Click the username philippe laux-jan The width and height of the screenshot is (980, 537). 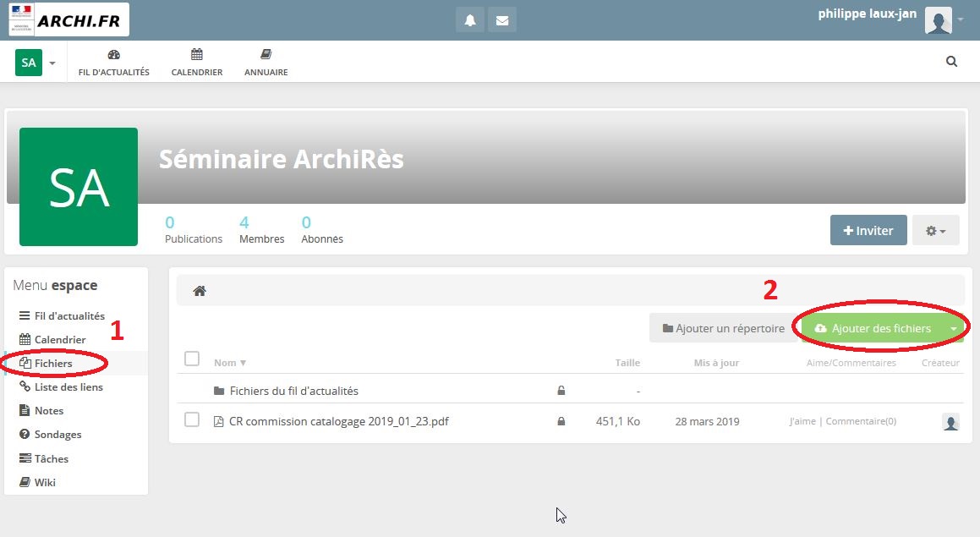click(x=868, y=14)
